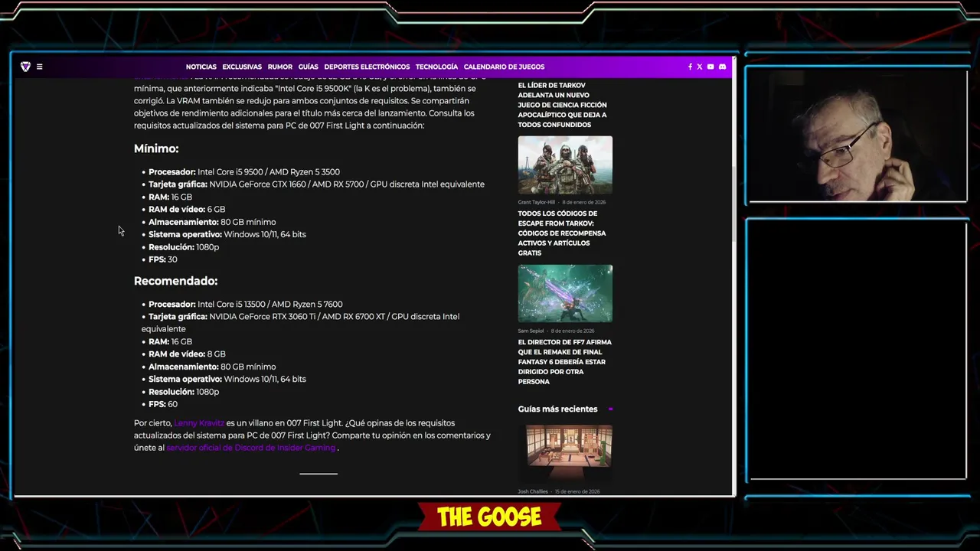980x551 pixels.
Task: Click the Insider Gaming logo icon
Action: pyautogui.click(x=25, y=67)
